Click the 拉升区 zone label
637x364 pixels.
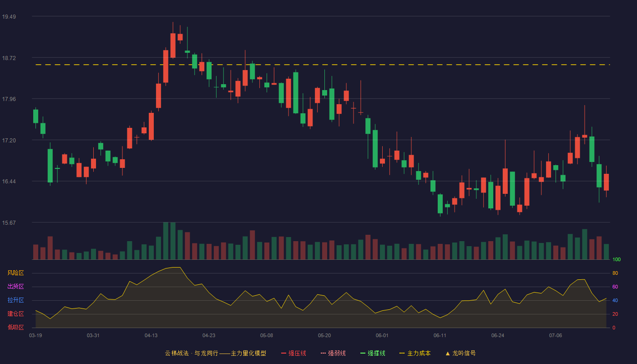click(x=15, y=300)
